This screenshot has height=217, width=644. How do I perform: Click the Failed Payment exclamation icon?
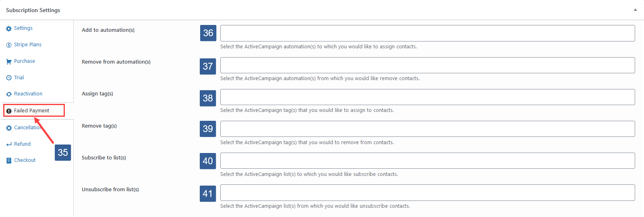pos(9,111)
